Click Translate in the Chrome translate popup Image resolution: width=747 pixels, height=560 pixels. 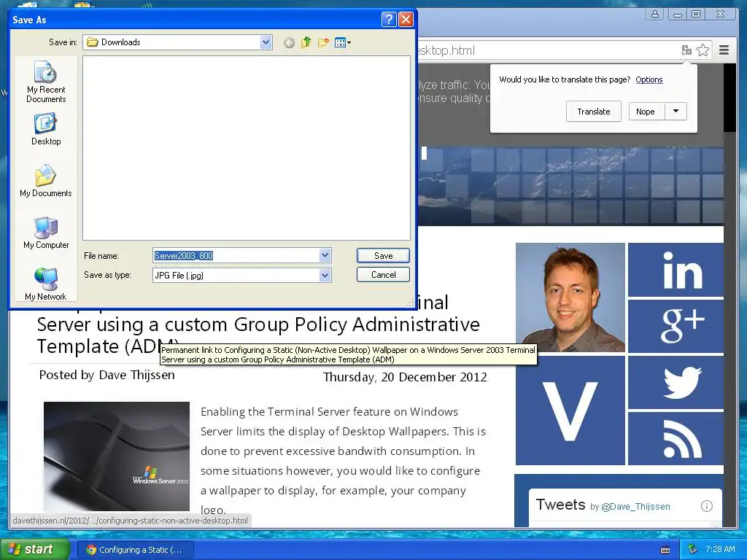tap(594, 112)
